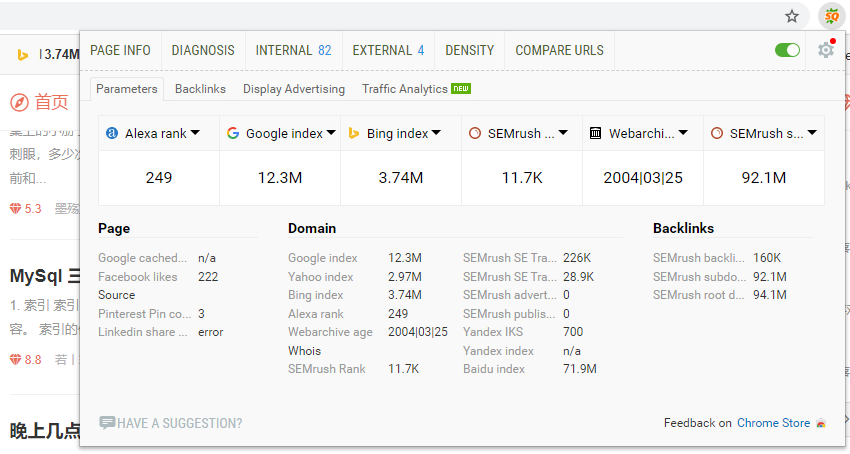This screenshot has height=454, width=850.
Task: Open the DIAGNOSIS menu item
Action: (x=203, y=50)
